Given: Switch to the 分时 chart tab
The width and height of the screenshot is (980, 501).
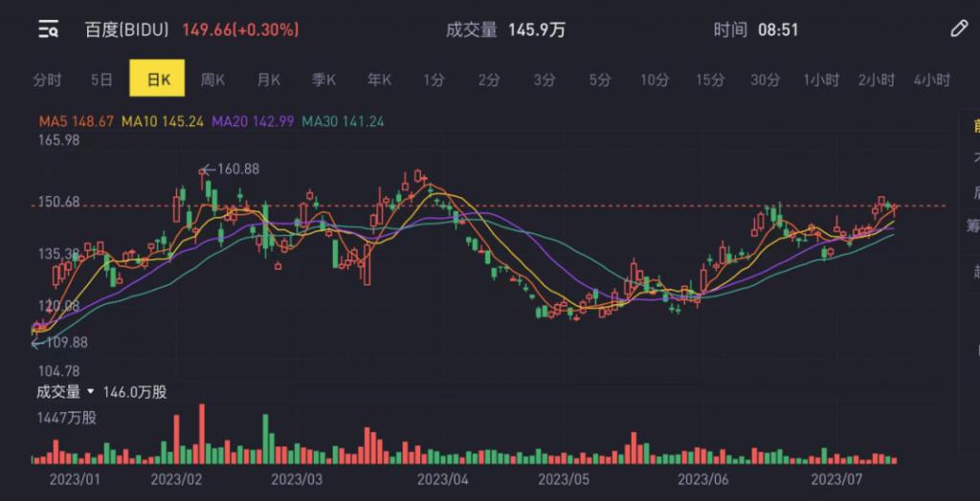Looking at the screenshot, I should pyautogui.click(x=47, y=80).
